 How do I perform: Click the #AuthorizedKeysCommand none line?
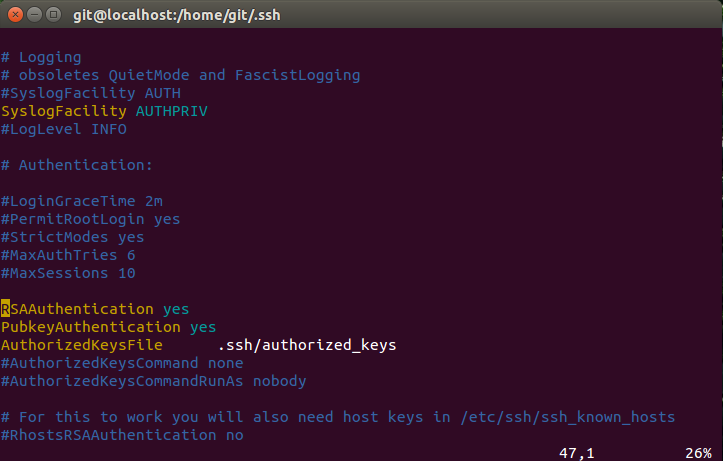coord(122,363)
